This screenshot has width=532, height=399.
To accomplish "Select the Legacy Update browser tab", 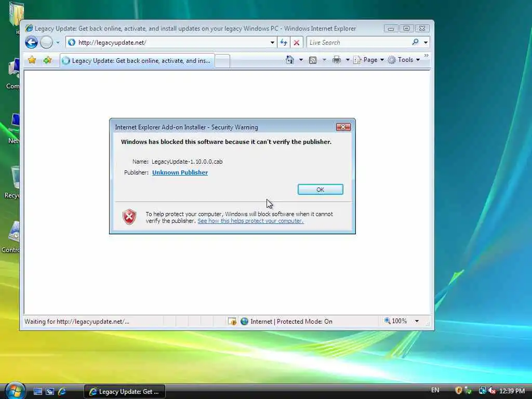I will pos(137,61).
